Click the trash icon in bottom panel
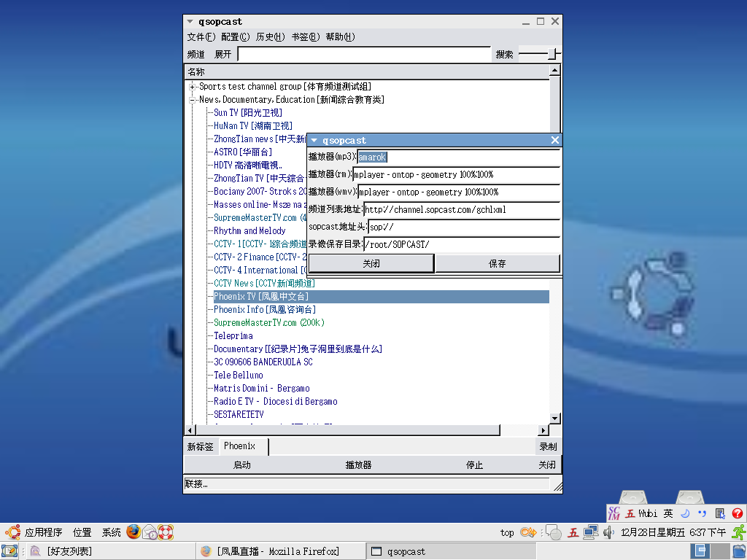The height and width of the screenshot is (560, 747). 739,551
